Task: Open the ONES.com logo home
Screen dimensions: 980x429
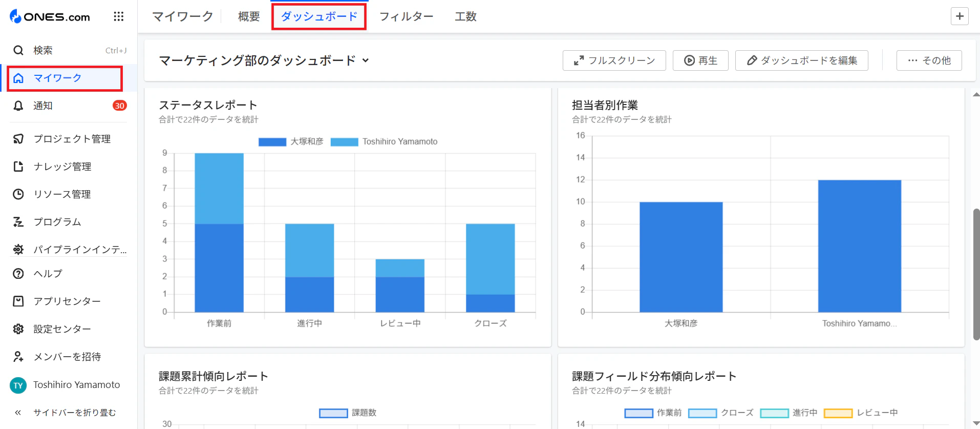Action: tap(50, 16)
